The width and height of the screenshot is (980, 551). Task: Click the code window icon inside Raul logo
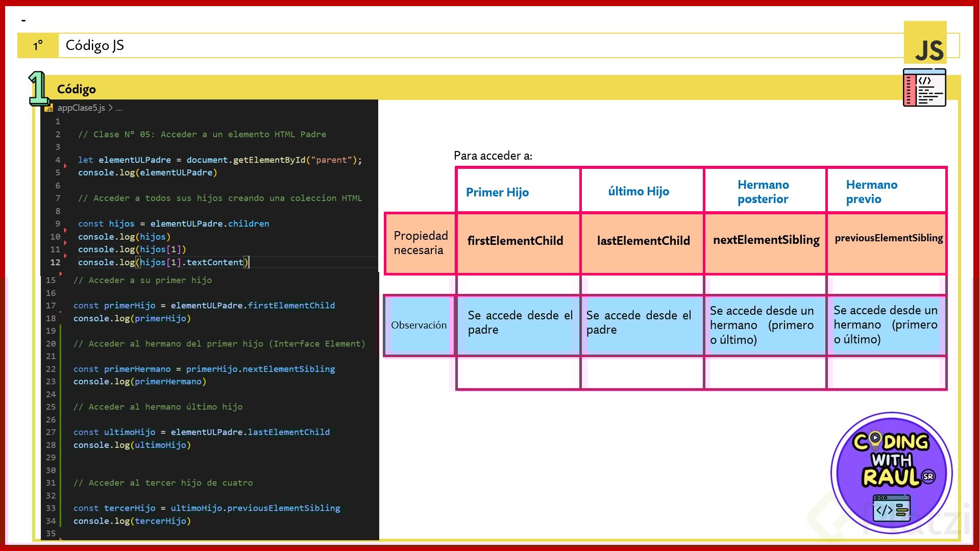(x=891, y=509)
